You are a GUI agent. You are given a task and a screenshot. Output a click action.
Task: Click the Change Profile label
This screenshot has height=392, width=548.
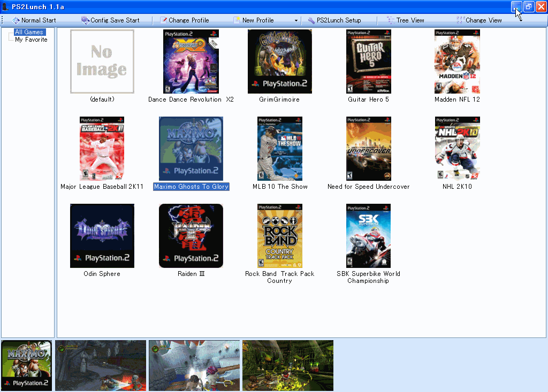point(189,20)
